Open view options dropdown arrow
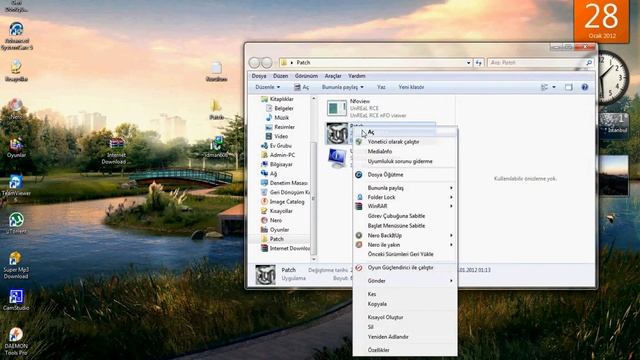Image resolution: width=640 pixels, height=360 pixels. [554, 87]
